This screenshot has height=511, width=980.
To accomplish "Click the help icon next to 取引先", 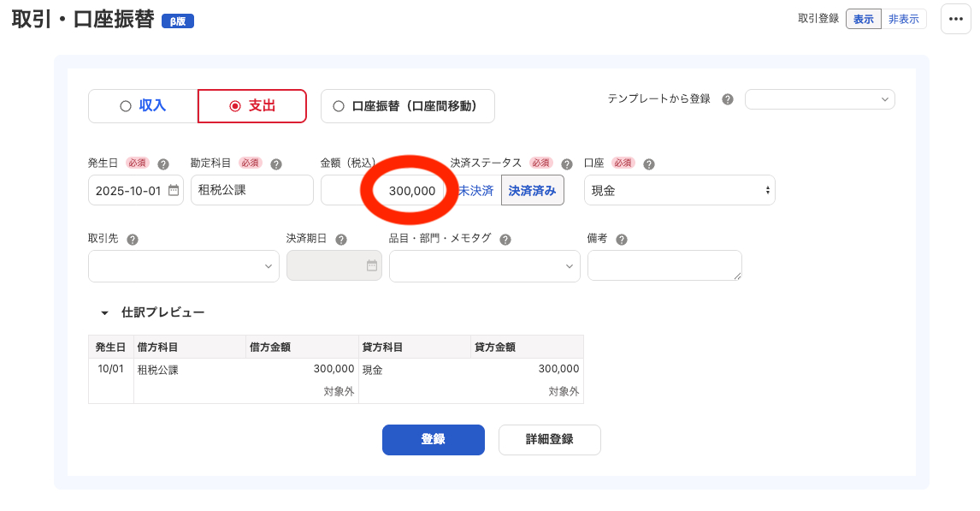I will [130, 238].
